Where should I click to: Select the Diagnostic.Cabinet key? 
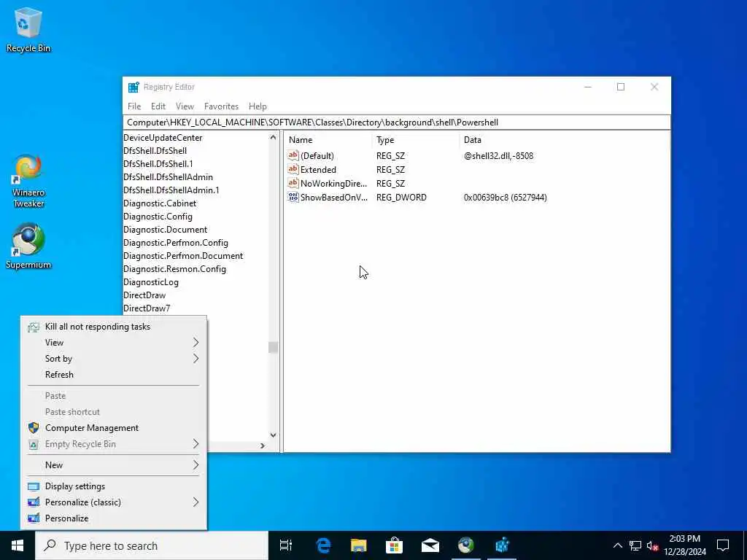[x=160, y=203]
